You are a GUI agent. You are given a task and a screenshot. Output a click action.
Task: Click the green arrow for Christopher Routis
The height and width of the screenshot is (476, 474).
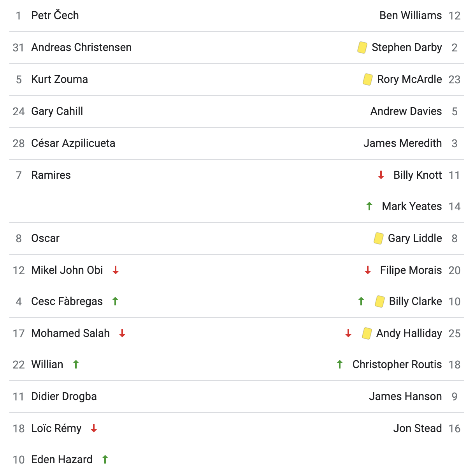click(x=340, y=364)
